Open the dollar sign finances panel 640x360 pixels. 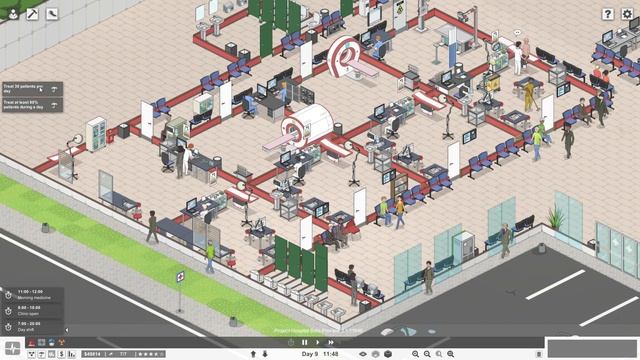click(61, 354)
